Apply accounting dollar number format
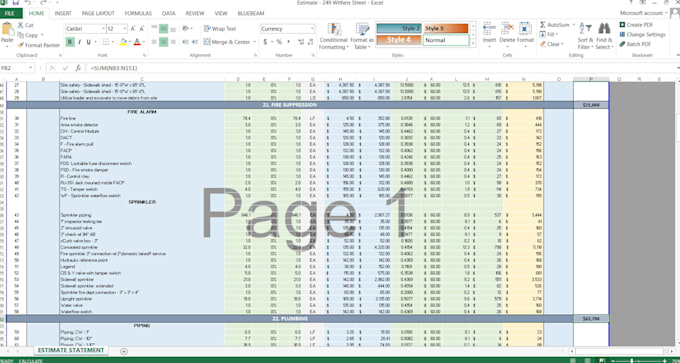The image size is (680, 363). (x=265, y=42)
